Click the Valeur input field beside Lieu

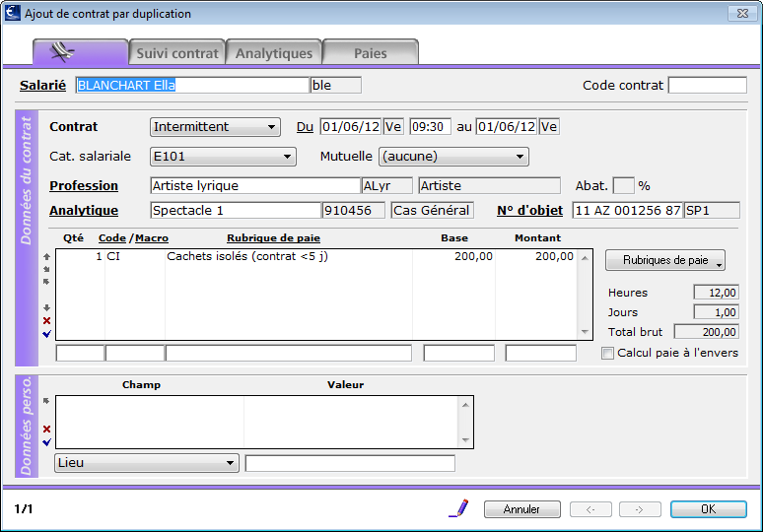(x=350, y=463)
